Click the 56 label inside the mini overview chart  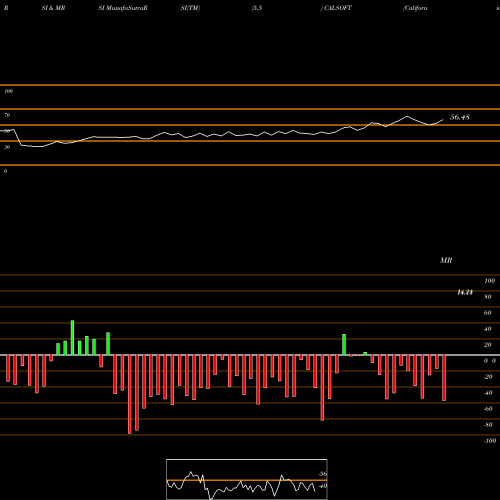[322, 474]
